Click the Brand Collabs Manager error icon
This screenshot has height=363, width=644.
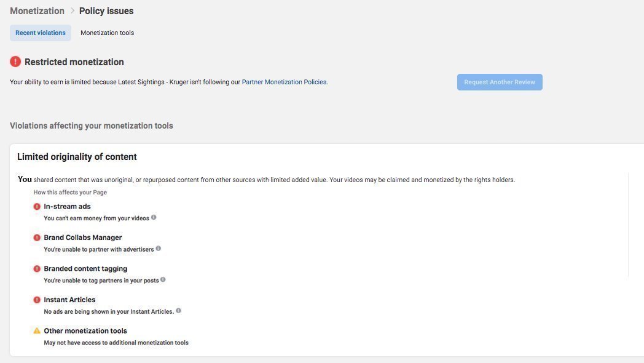tap(37, 237)
